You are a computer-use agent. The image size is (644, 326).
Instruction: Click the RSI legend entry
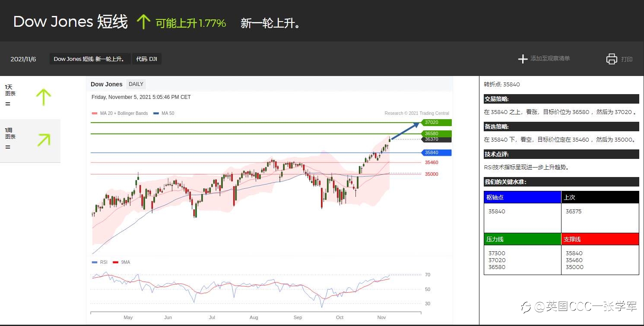pos(100,263)
